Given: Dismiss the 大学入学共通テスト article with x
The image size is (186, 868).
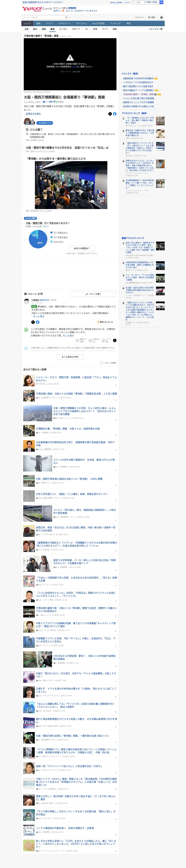Looking at the screenshot, I should [115, 500].
